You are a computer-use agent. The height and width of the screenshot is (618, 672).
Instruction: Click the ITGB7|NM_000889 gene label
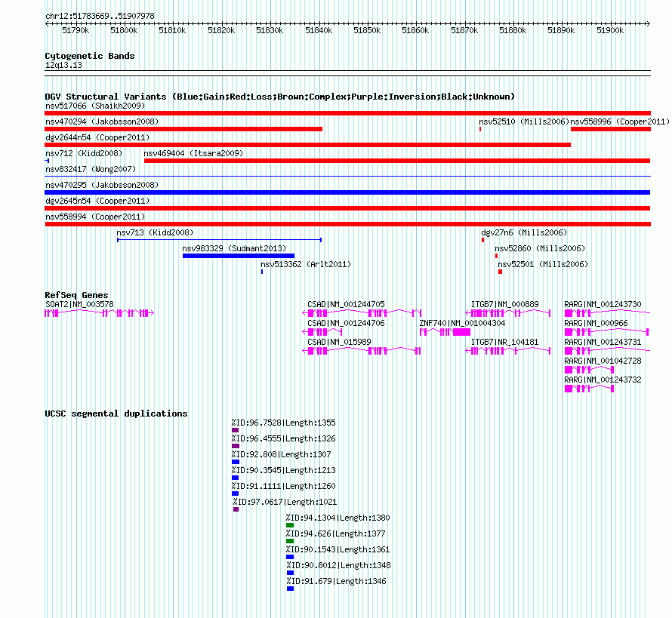(505, 304)
